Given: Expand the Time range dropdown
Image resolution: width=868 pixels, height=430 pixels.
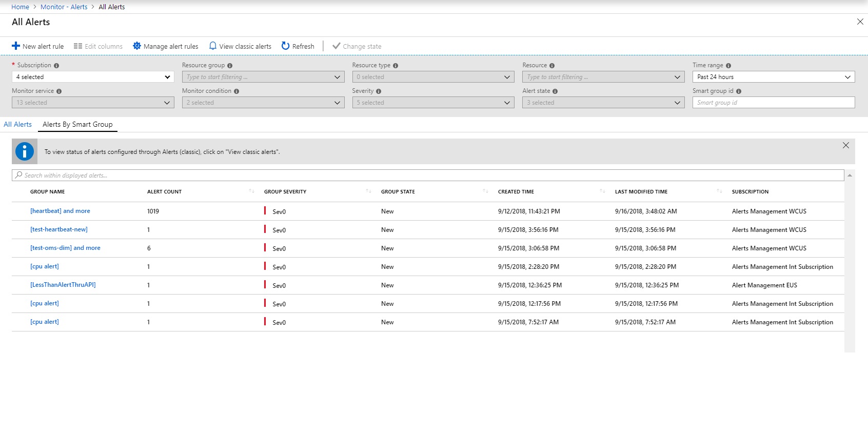Looking at the screenshot, I should [774, 77].
